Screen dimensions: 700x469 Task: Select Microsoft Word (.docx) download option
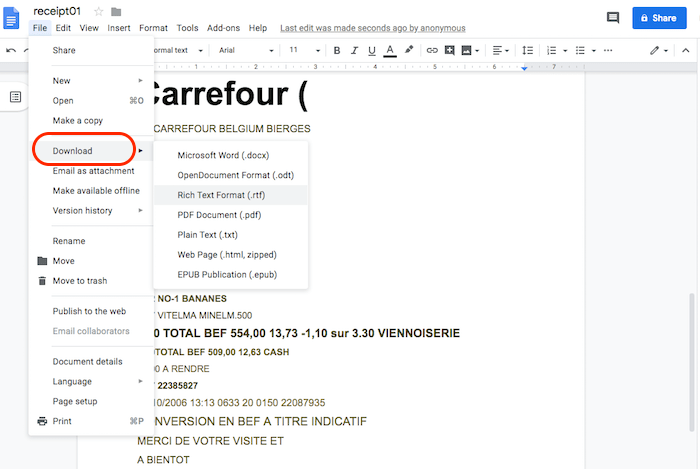pyautogui.click(x=223, y=155)
